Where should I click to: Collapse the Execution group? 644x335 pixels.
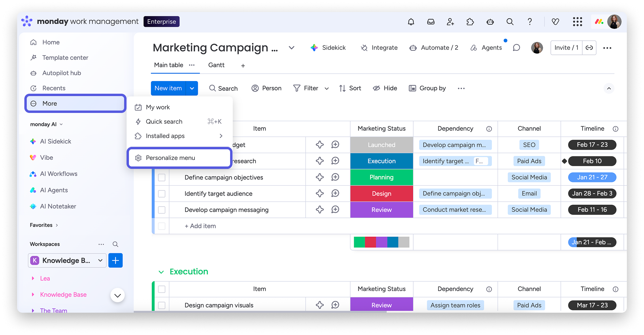pos(161,272)
